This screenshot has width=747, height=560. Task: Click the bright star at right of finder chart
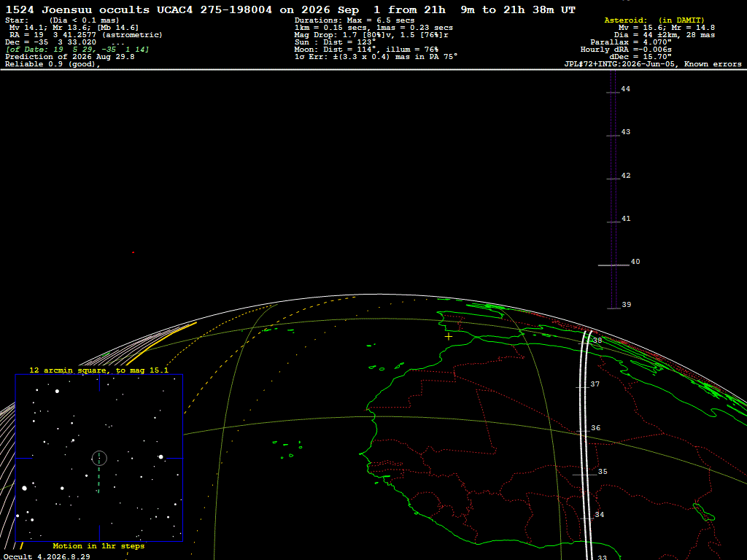coord(161,457)
